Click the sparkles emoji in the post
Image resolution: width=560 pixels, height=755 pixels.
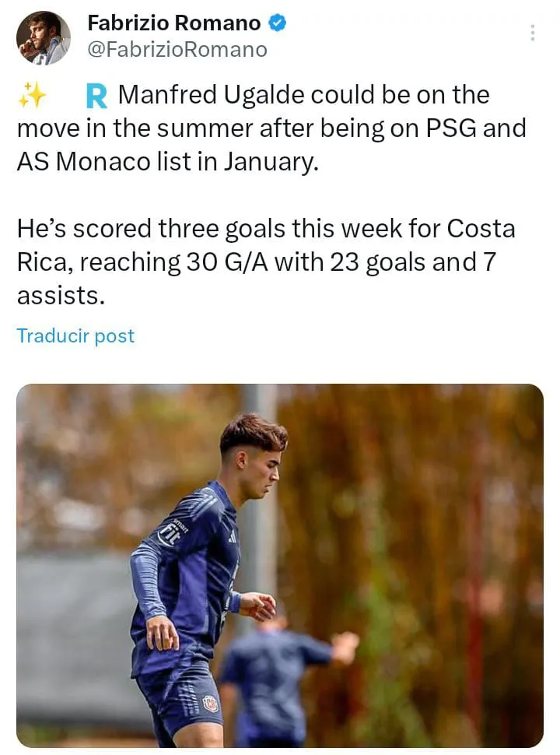coord(32,96)
